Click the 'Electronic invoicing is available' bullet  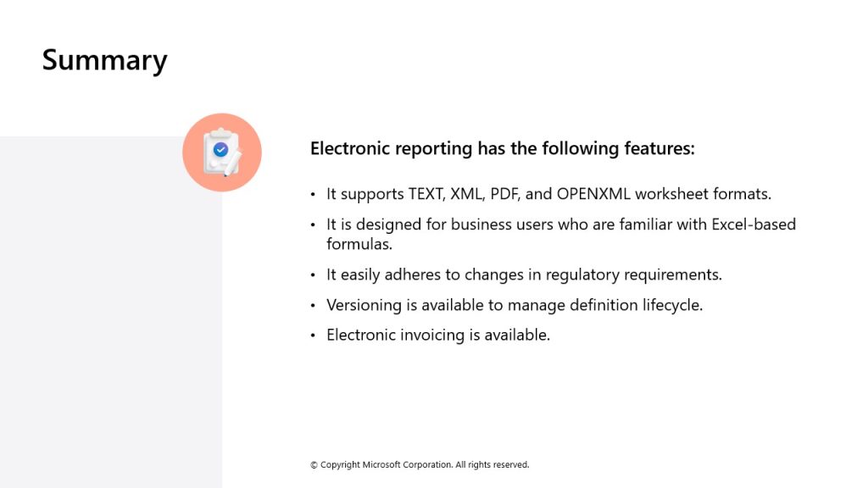pyautogui.click(x=438, y=335)
